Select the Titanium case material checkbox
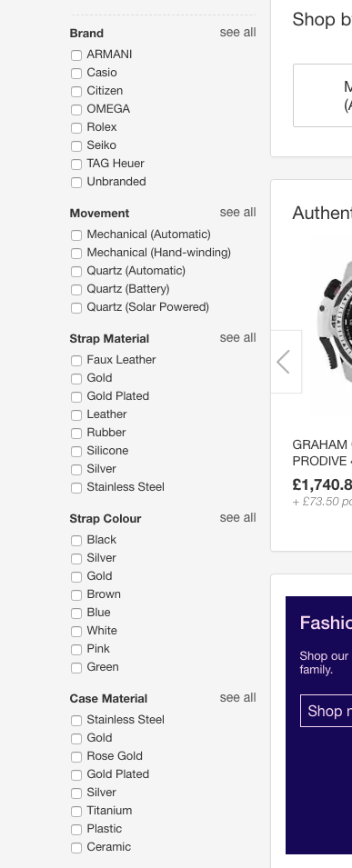352x868 pixels. (x=76, y=812)
